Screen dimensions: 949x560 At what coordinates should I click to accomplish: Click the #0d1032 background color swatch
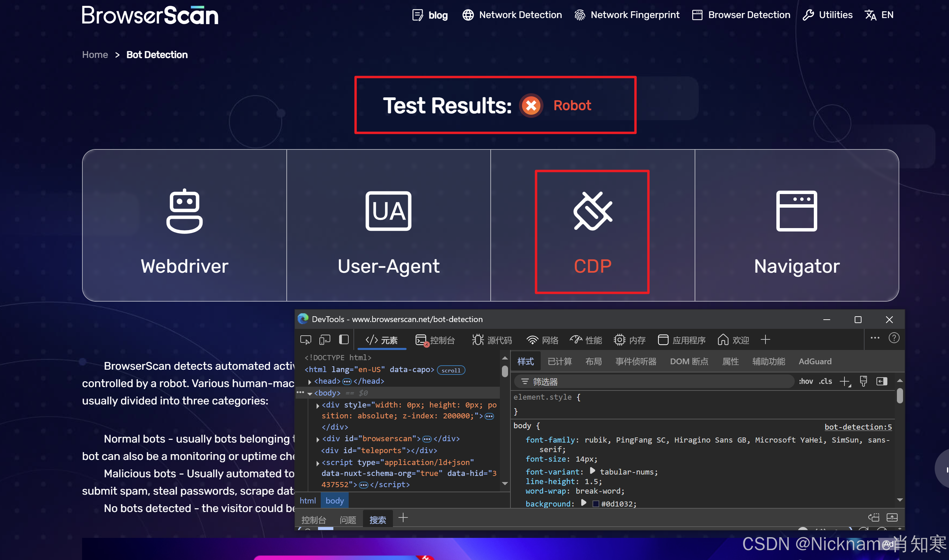(596, 504)
